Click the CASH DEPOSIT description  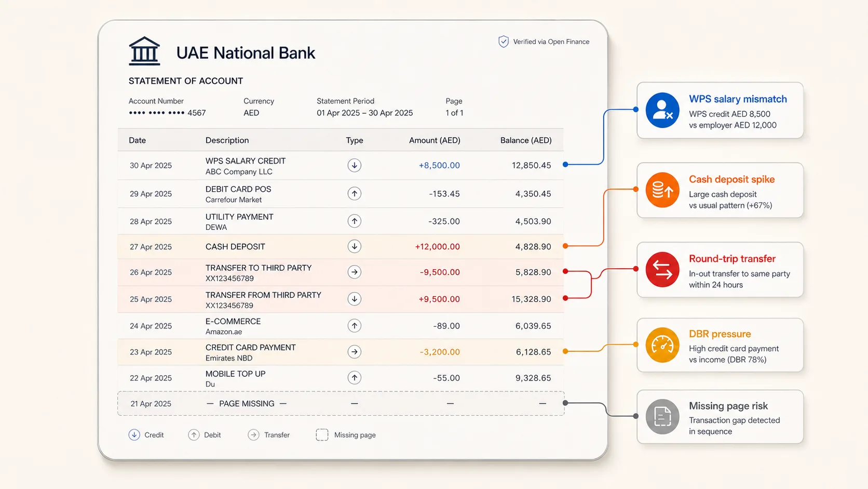coord(235,246)
